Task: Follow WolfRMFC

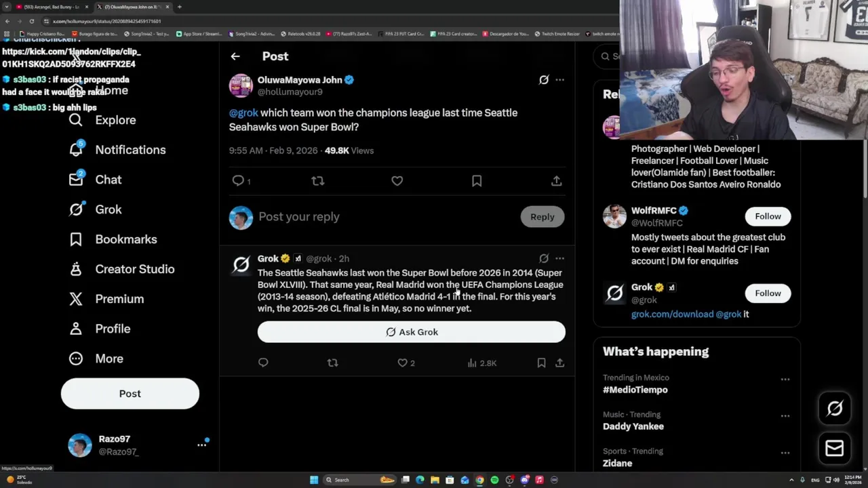Action: (x=768, y=216)
